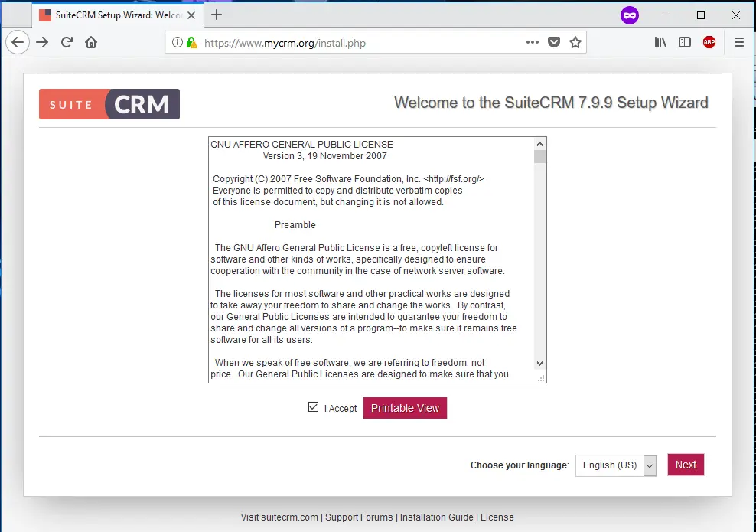Click Next to continue setup
756x532 pixels.
[x=686, y=465]
